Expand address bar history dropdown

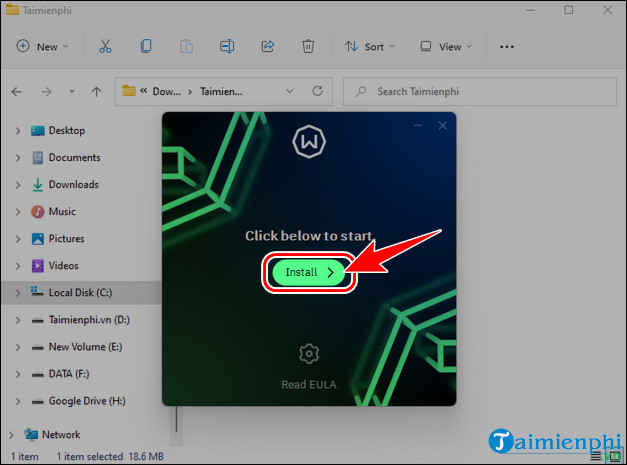click(x=290, y=92)
